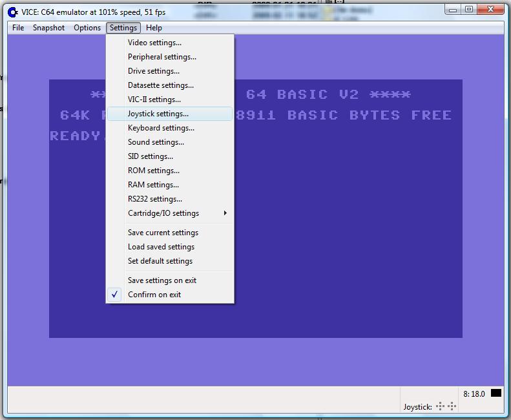Minimize the VICE window
511x420 pixels.
pyautogui.click(x=453, y=10)
